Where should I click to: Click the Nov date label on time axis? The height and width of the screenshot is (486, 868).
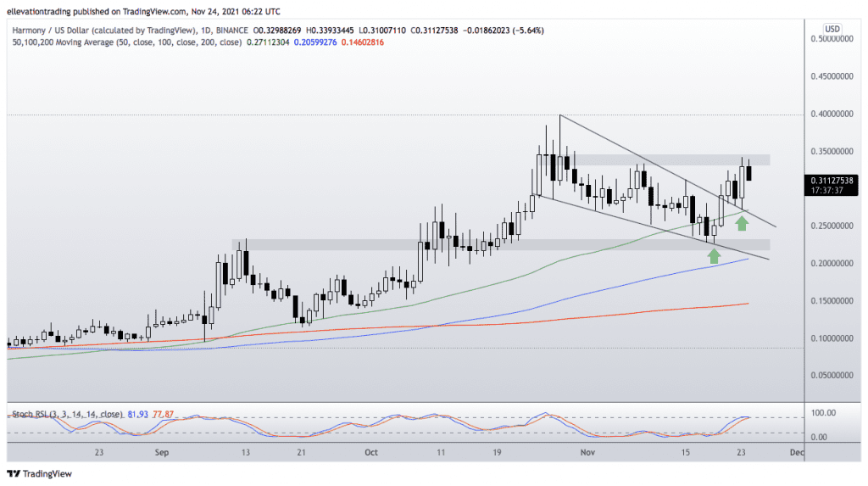(x=587, y=452)
